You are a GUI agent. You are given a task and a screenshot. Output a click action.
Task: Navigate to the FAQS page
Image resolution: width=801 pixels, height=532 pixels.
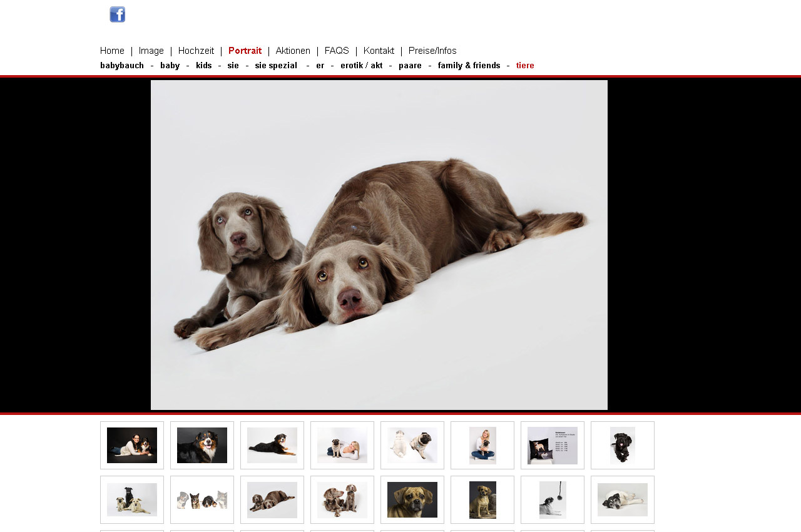[337, 51]
